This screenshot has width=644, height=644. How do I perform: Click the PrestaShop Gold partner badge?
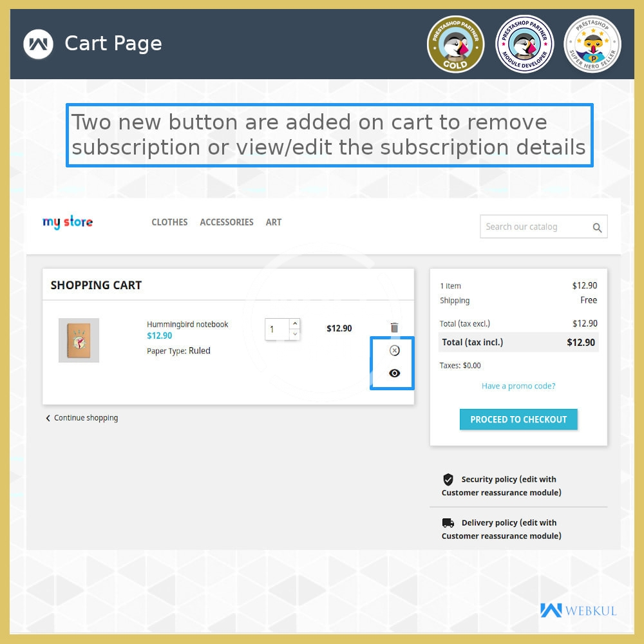point(455,44)
